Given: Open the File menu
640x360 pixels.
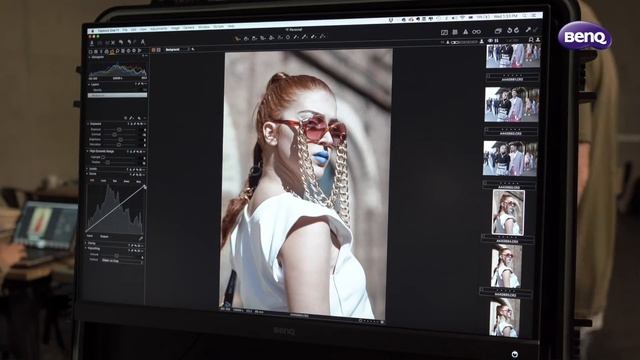Looking at the screenshot, I should pyautogui.click(x=125, y=30).
